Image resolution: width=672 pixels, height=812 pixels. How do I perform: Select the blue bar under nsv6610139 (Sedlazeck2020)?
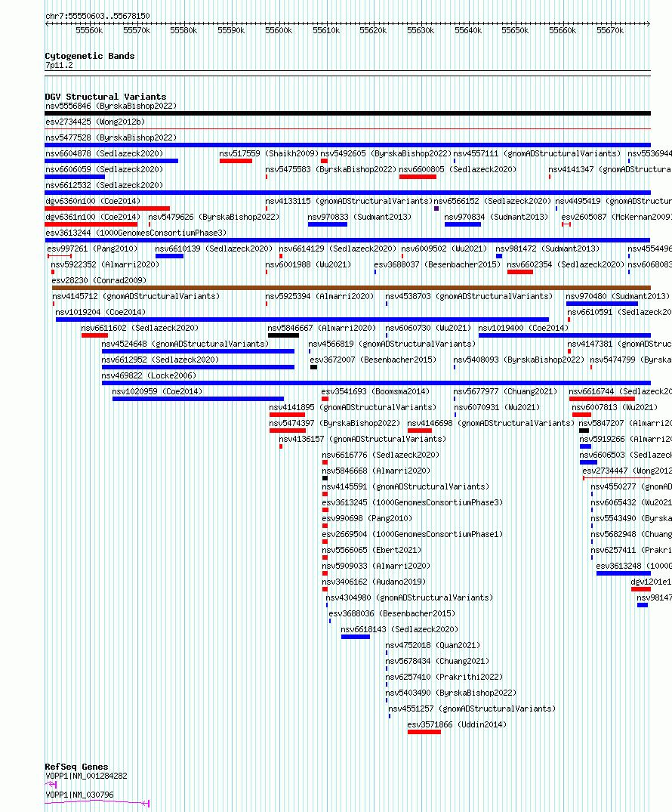[x=169, y=256]
